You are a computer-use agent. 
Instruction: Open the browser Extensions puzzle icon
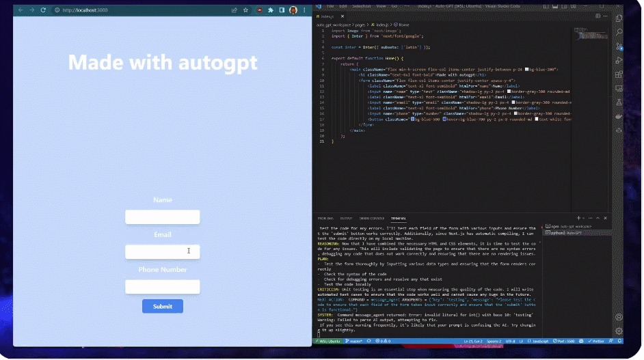point(271,10)
